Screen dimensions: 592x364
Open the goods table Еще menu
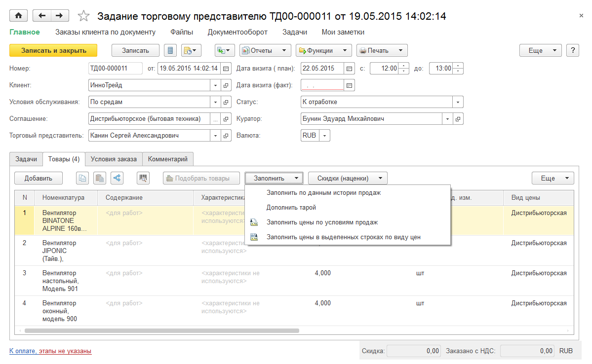point(553,178)
